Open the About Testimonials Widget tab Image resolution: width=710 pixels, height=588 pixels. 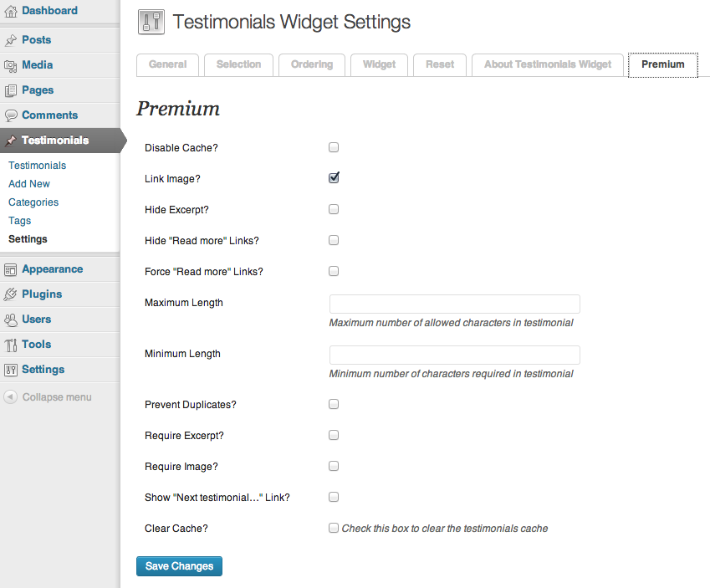548,64
